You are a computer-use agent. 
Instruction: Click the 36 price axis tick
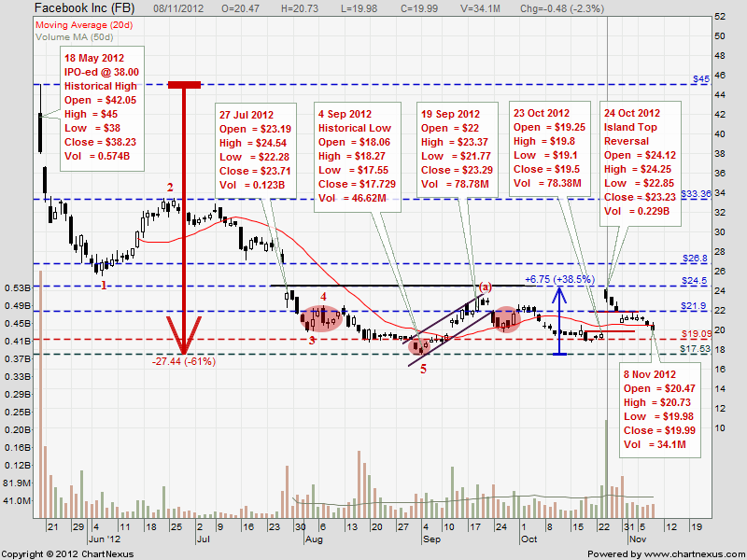(720, 174)
